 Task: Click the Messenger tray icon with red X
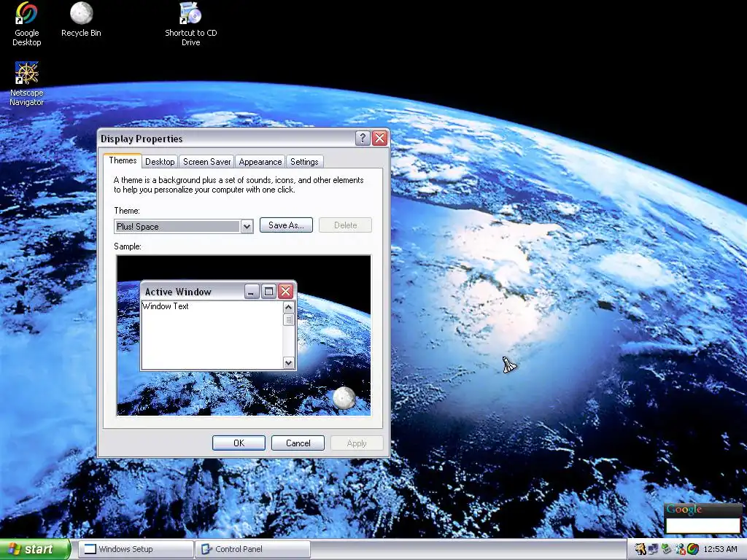pyautogui.click(x=679, y=550)
